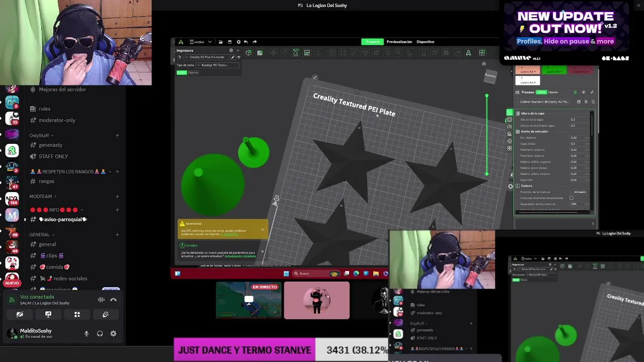Join the STAFF ONLY voice channel

(x=53, y=156)
